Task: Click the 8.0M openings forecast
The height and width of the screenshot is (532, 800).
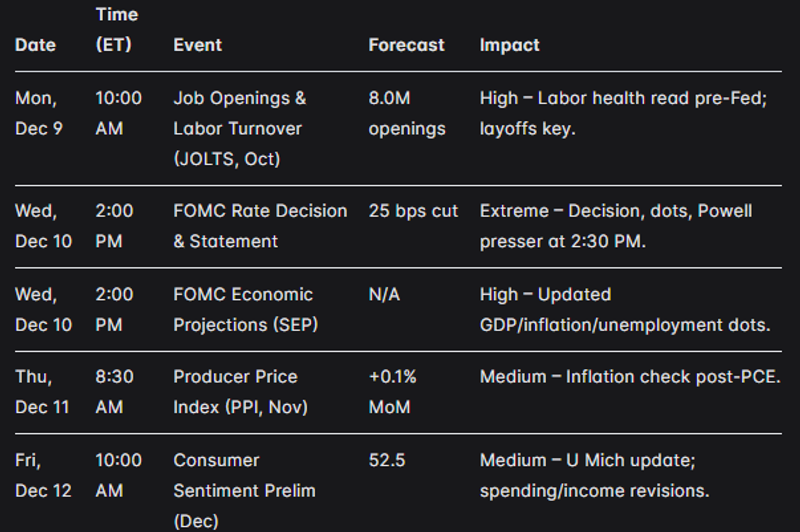Action: pos(405,113)
